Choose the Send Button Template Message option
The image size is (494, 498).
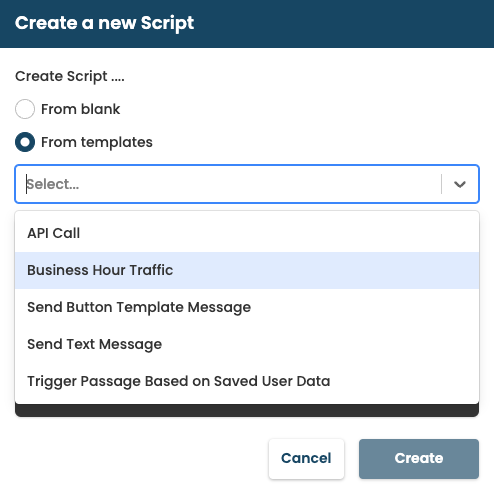(x=247, y=307)
